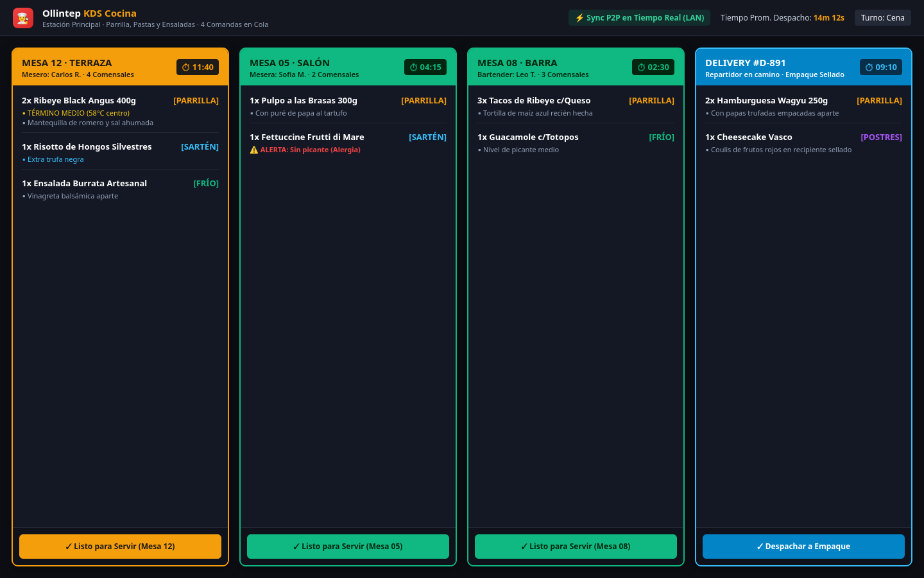The height and width of the screenshot is (578, 924).
Task: Mark Mesa 12 as Listo para Servir
Action: coord(120,547)
